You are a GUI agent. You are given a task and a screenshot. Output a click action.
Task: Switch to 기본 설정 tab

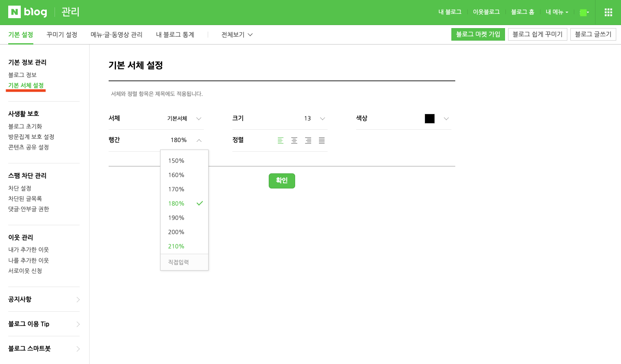[x=21, y=35]
